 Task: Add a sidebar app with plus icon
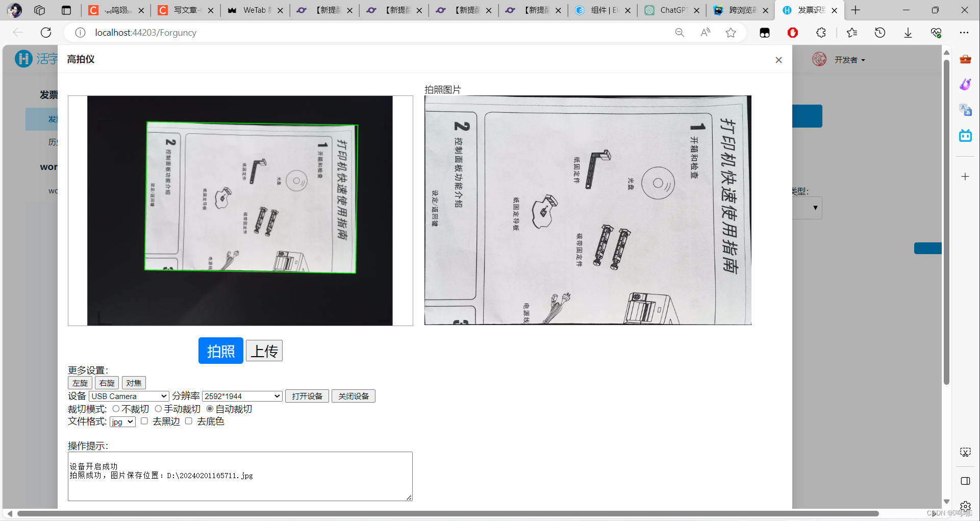click(965, 177)
